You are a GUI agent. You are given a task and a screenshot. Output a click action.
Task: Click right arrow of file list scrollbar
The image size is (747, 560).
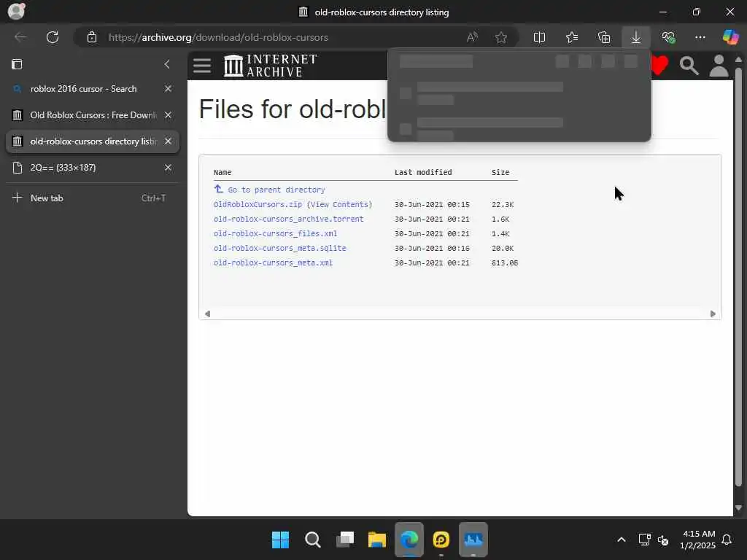(713, 314)
